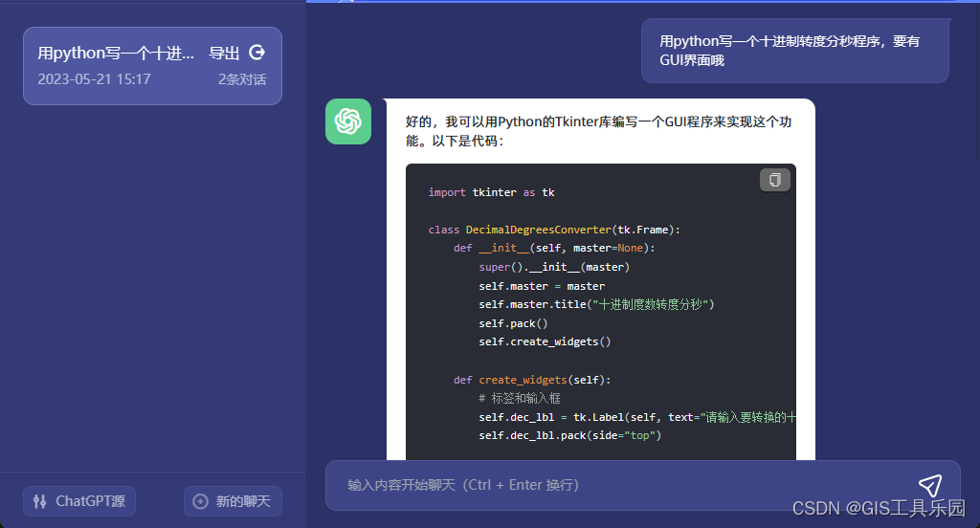
Task: Open the ChatGPT源 settings button
Action: click(79, 501)
